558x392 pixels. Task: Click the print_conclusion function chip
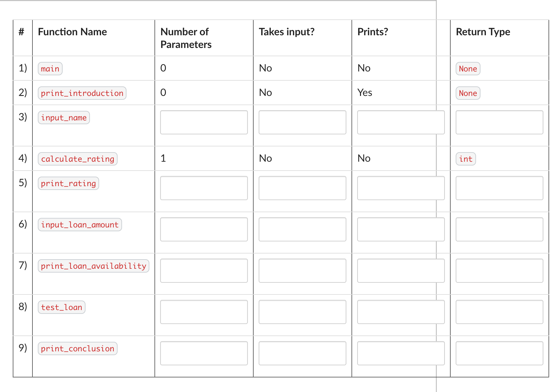tap(77, 348)
